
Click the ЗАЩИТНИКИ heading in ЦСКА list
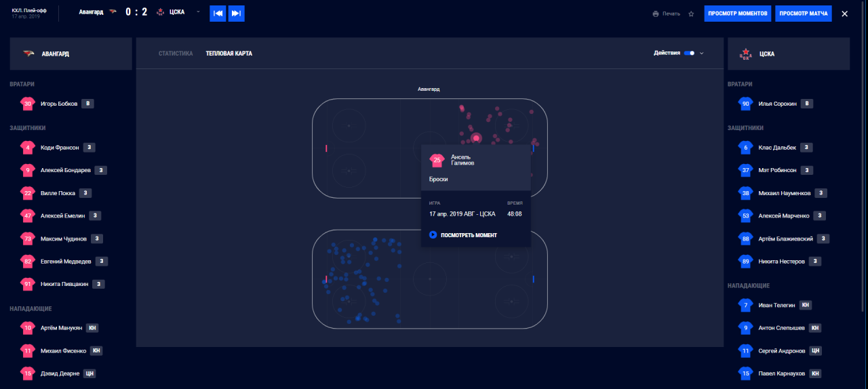coord(745,128)
